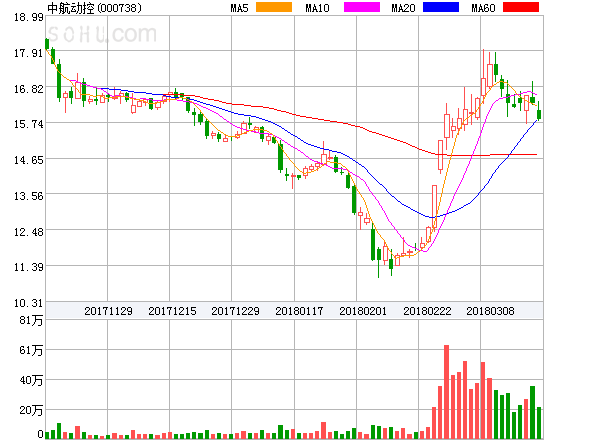
Task: Click the 81万 volume axis label
Action: 31,320
